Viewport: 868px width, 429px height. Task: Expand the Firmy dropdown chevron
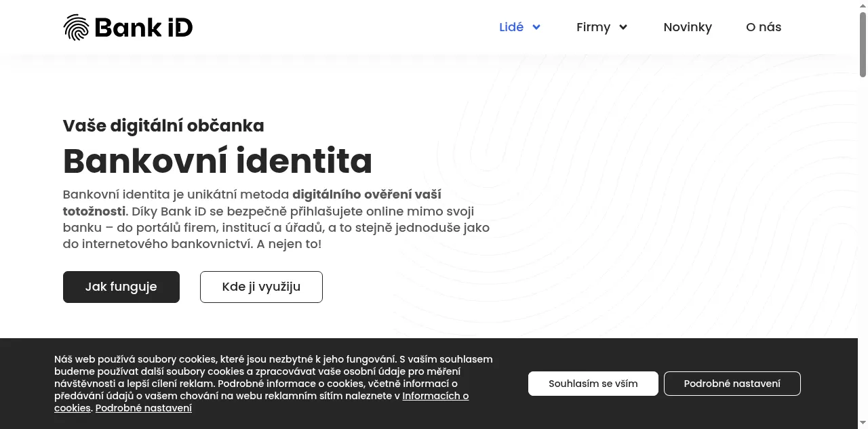[x=623, y=27]
